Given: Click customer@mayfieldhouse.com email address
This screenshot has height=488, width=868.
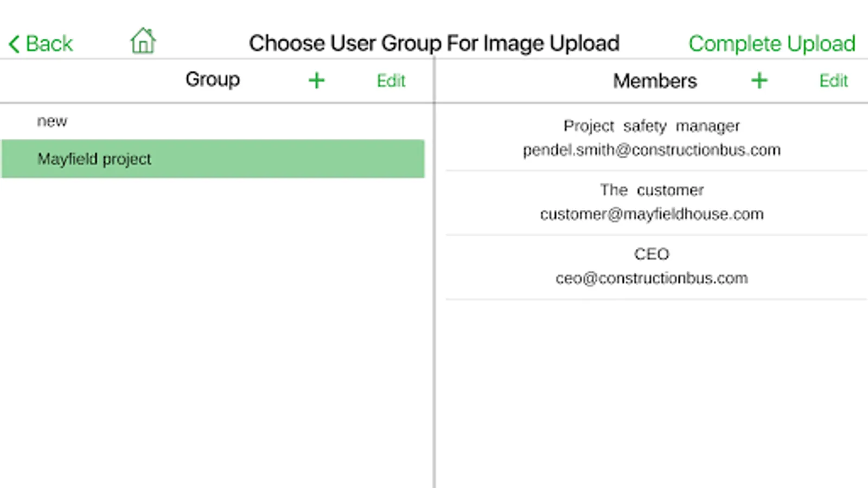Looking at the screenshot, I should (651, 214).
